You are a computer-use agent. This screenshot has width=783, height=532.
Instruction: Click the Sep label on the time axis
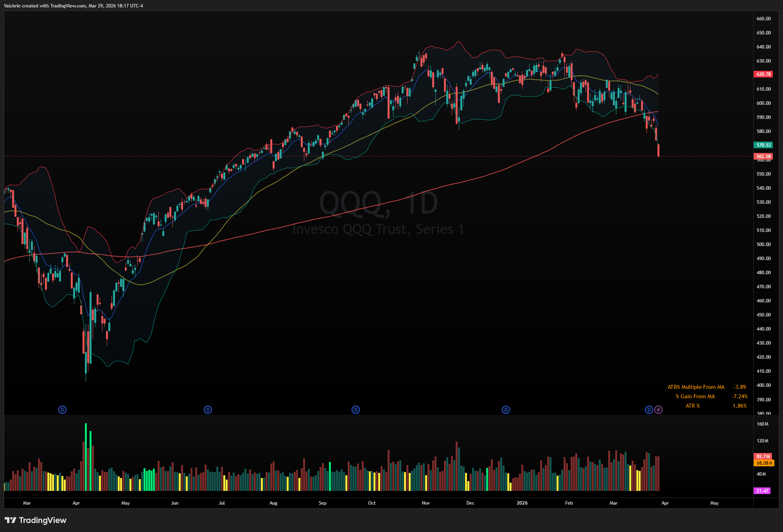(322, 503)
